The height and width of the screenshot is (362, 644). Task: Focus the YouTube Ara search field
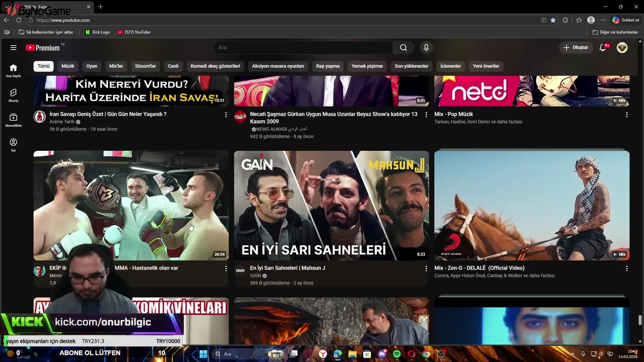303,48
